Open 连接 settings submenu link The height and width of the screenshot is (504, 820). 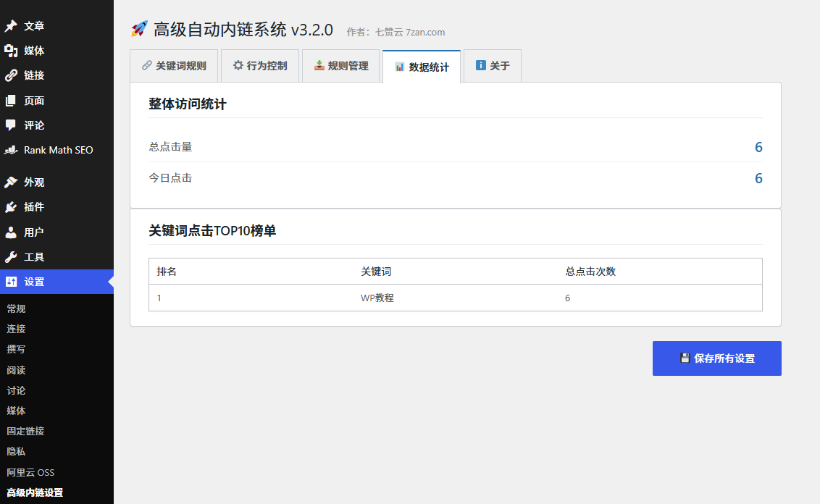pyautogui.click(x=16, y=329)
